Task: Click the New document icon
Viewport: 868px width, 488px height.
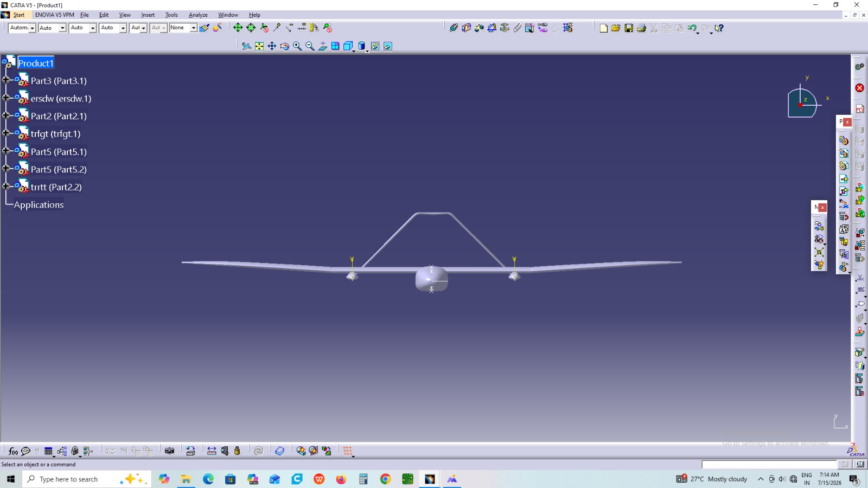Action: pyautogui.click(x=603, y=28)
